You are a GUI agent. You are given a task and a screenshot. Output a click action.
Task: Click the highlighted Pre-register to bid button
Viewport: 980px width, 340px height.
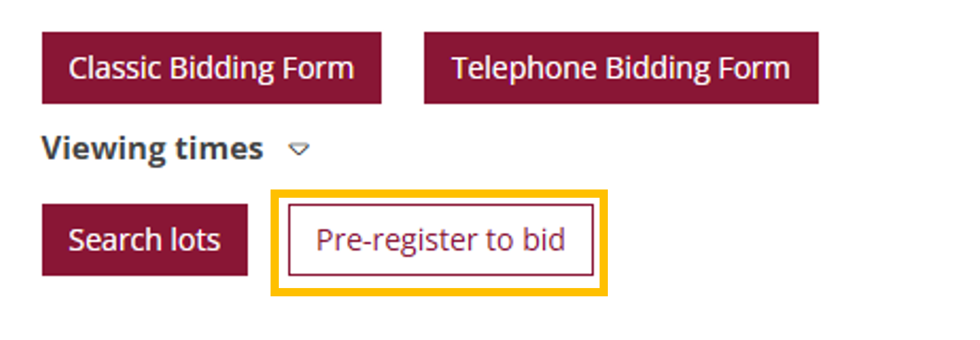(441, 240)
